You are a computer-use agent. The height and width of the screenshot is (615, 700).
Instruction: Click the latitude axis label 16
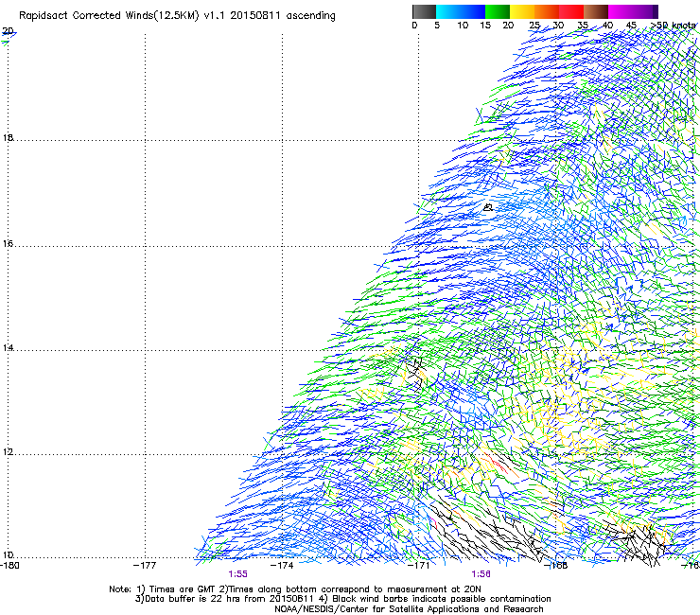8,243
